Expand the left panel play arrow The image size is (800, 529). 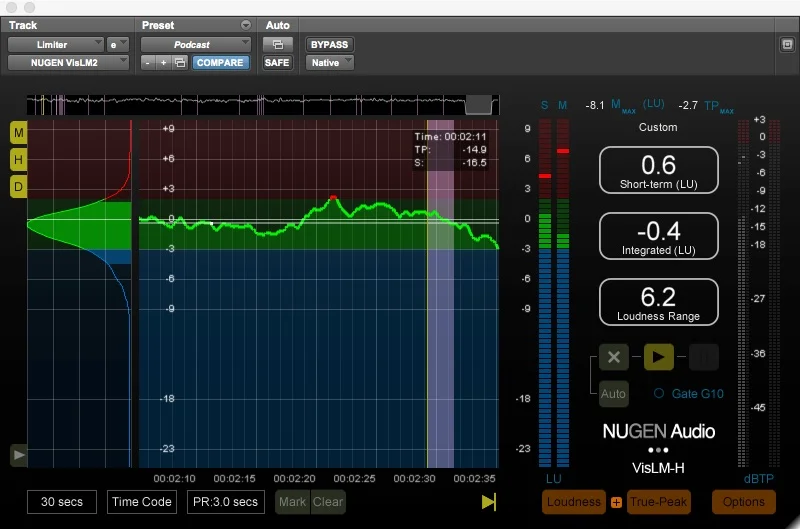(x=19, y=455)
